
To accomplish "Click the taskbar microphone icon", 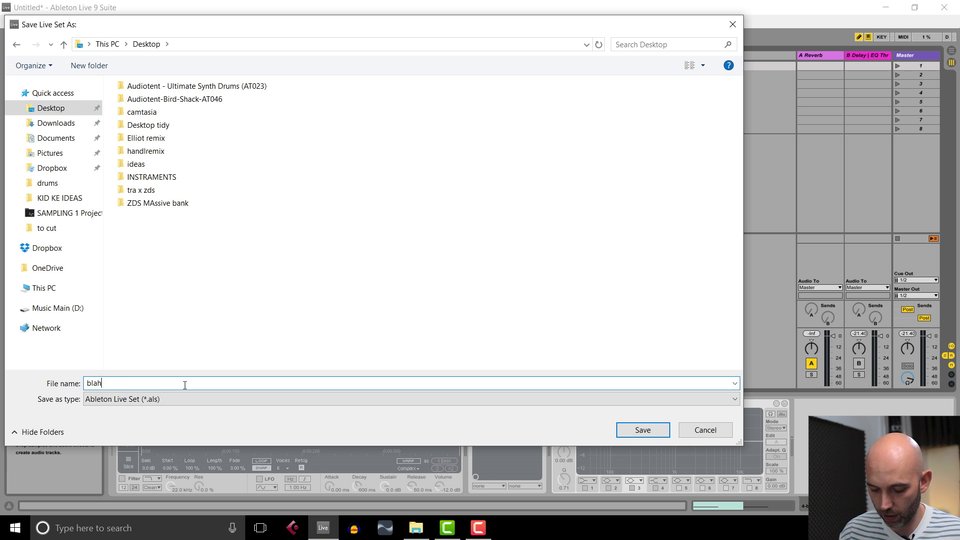I will coord(232,528).
